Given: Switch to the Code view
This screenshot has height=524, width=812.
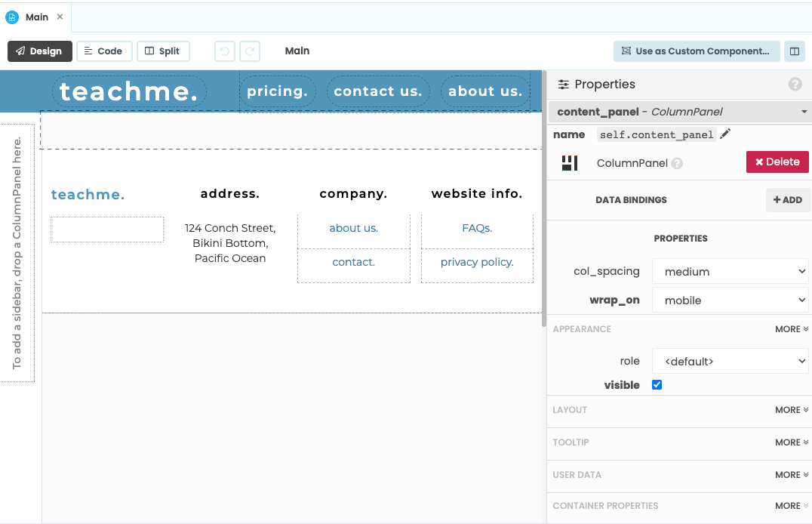Looking at the screenshot, I should [x=104, y=51].
